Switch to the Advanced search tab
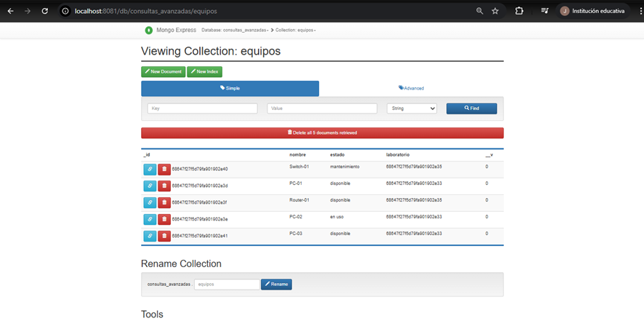This screenshot has width=644, height=321. 411,88
